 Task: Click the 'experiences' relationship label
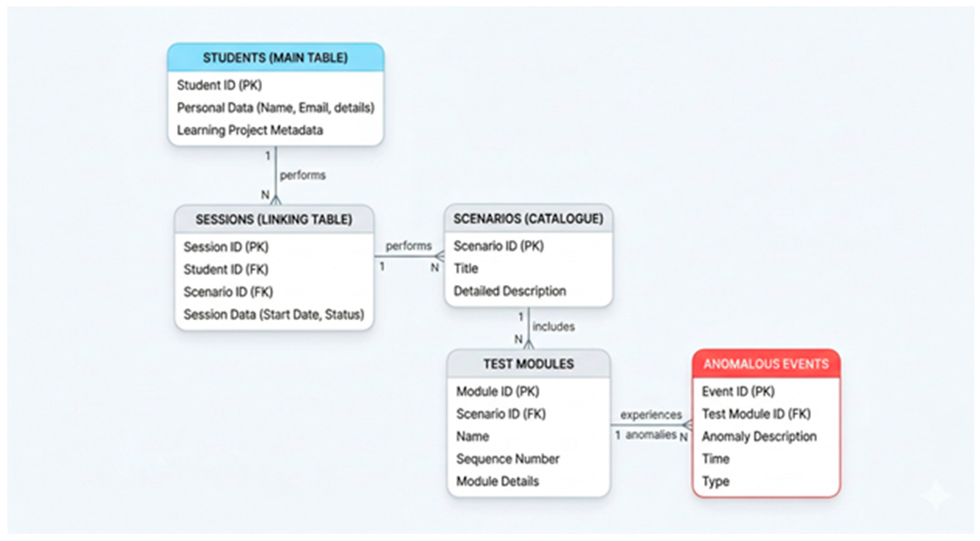tap(651, 415)
